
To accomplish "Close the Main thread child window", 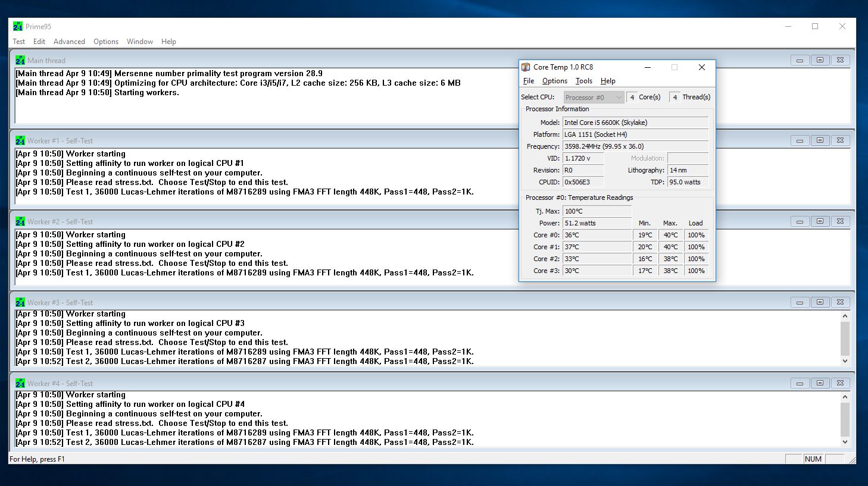I will click(840, 60).
